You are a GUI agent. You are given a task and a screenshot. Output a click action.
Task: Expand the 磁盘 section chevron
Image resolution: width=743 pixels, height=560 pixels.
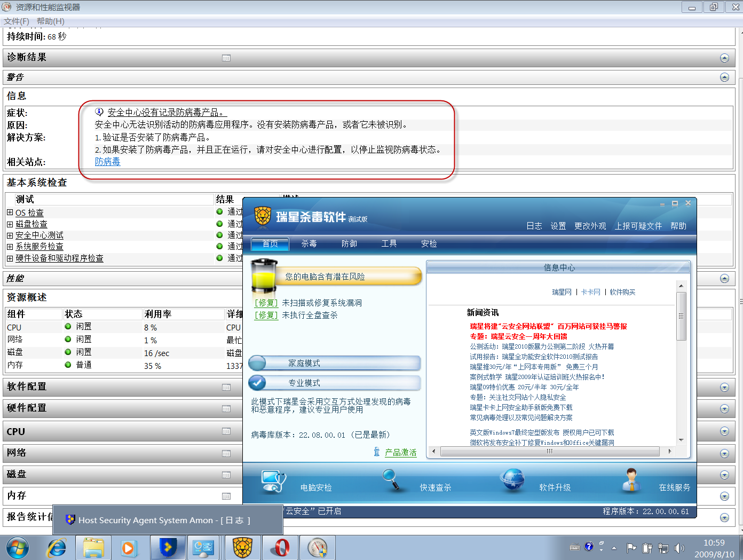[724, 475]
